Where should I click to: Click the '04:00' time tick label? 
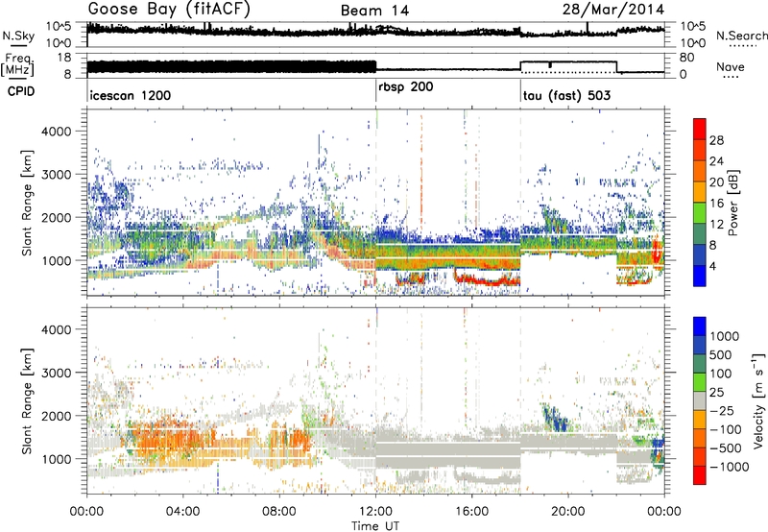click(183, 512)
